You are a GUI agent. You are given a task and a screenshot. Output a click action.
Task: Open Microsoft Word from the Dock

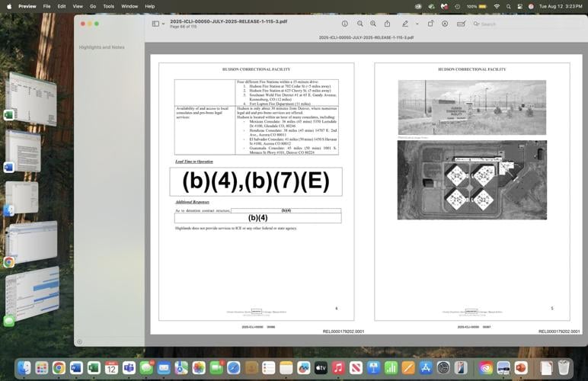coord(76,368)
